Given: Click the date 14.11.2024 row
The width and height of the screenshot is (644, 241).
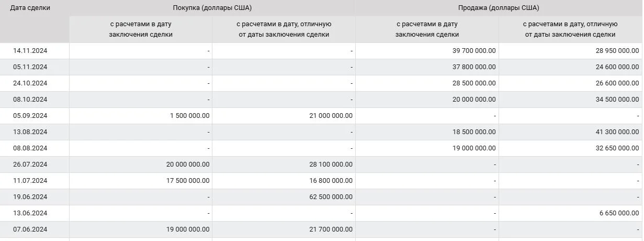Looking at the screenshot, I should (321, 51).
